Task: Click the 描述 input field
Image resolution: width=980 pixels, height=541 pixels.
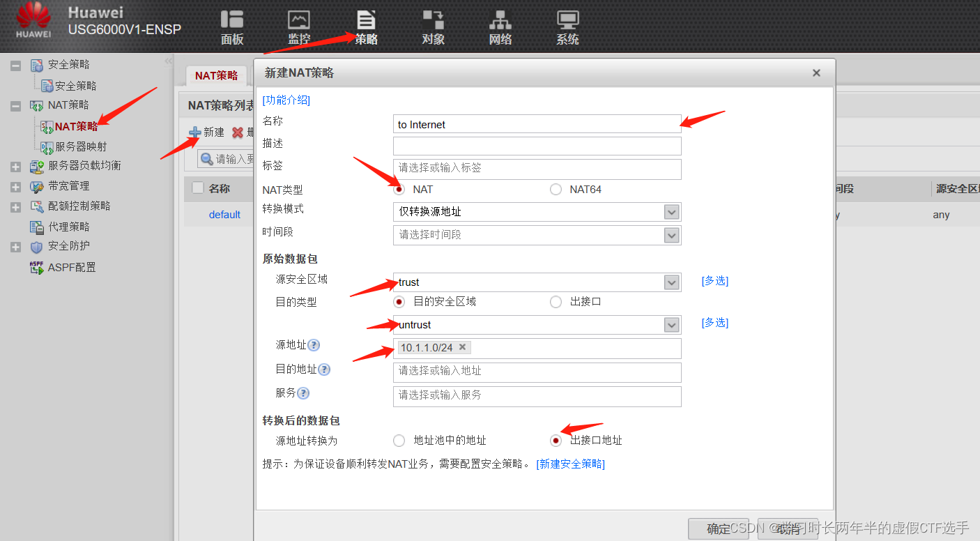Action: (537, 146)
